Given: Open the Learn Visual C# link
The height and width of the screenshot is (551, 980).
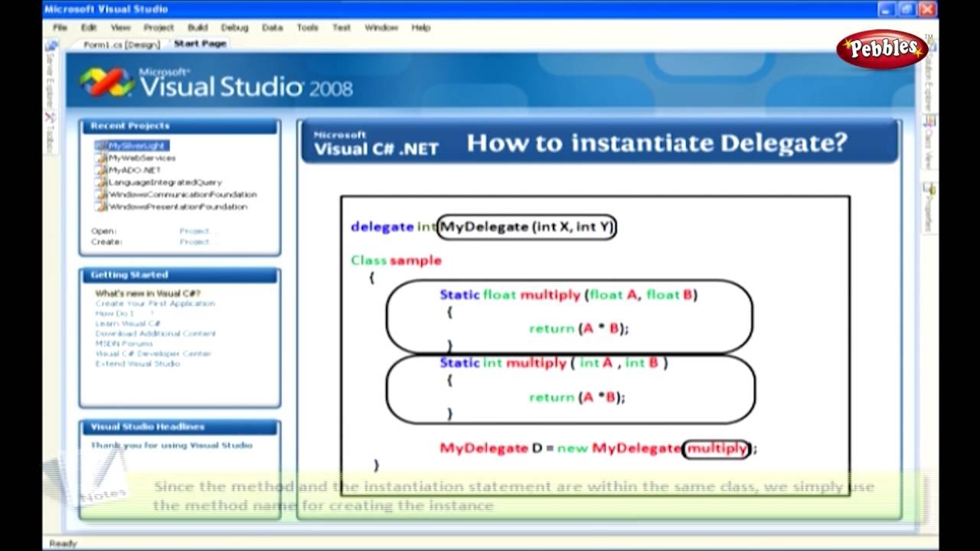Looking at the screenshot, I should pyautogui.click(x=127, y=324).
